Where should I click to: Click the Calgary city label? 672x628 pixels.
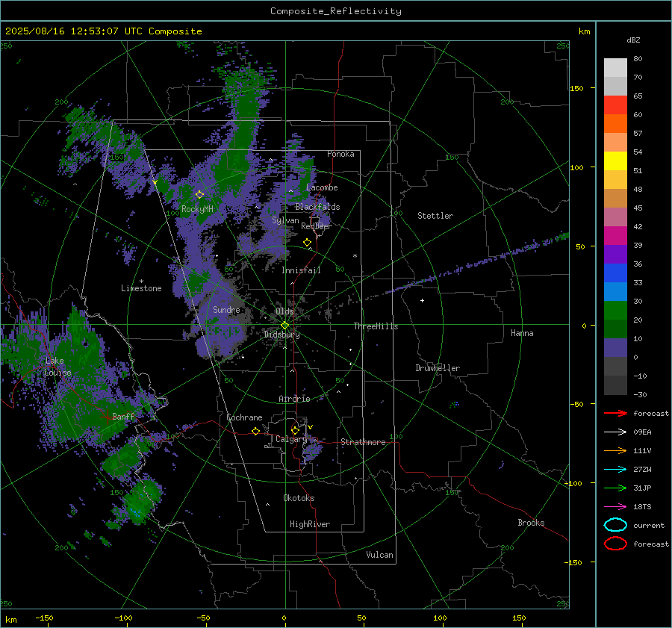point(291,439)
